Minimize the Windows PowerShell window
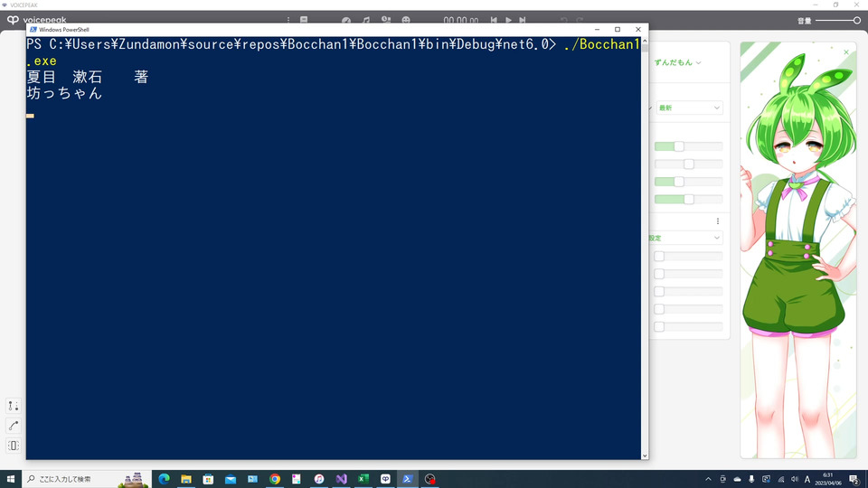This screenshot has height=488, width=868. click(598, 29)
